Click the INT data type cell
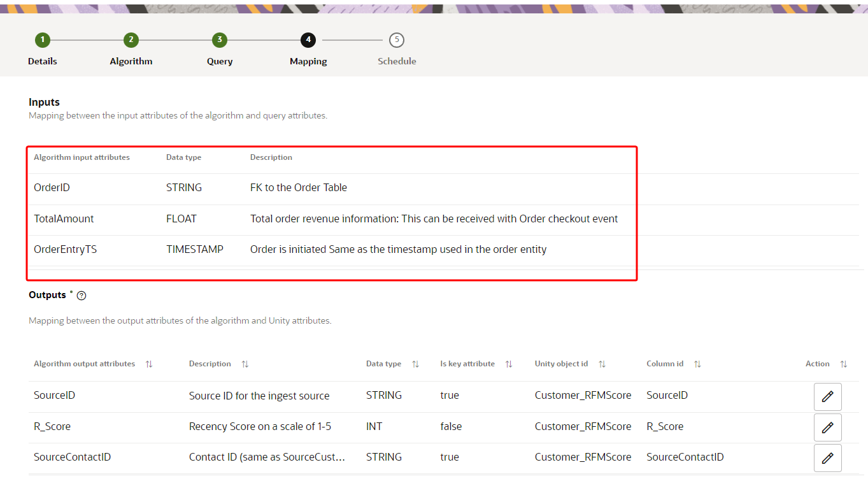The image size is (868, 481). click(x=374, y=427)
